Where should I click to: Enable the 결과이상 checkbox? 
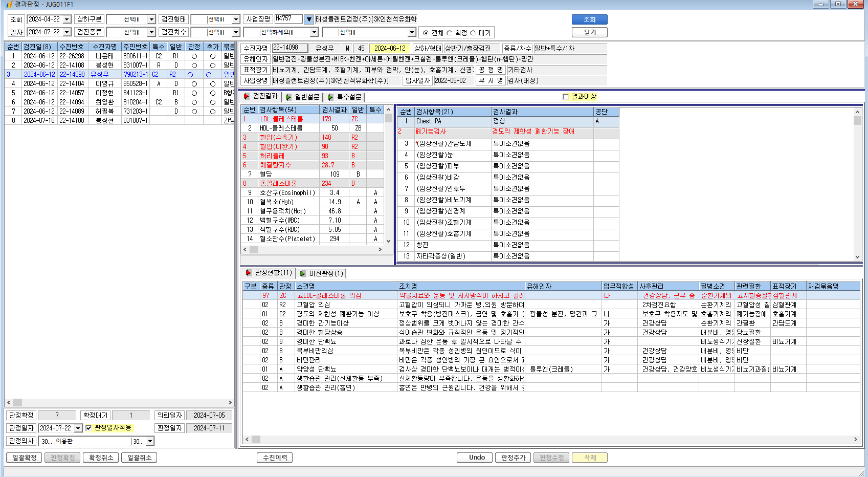[x=566, y=96]
